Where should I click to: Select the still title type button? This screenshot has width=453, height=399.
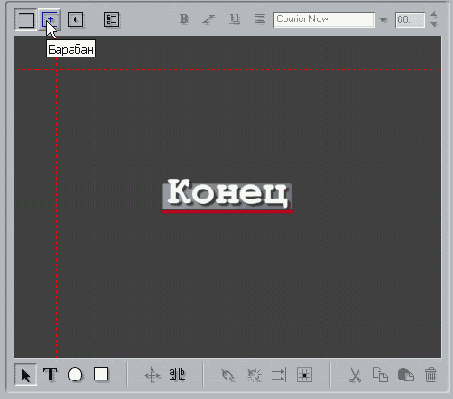click(x=25, y=20)
